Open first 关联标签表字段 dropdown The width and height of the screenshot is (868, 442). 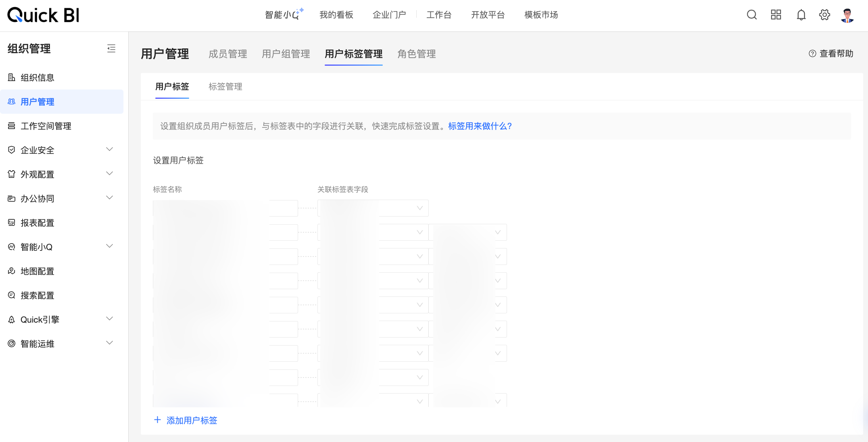(419, 208)
